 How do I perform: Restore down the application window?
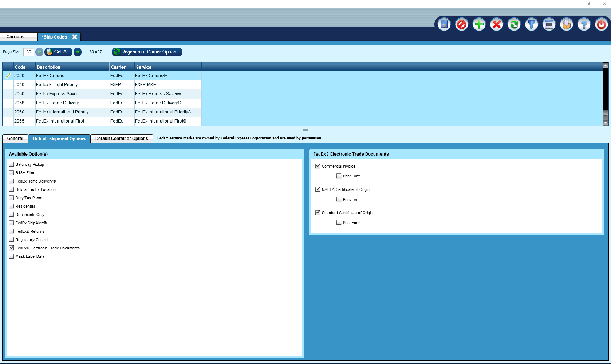click(588, 4)
